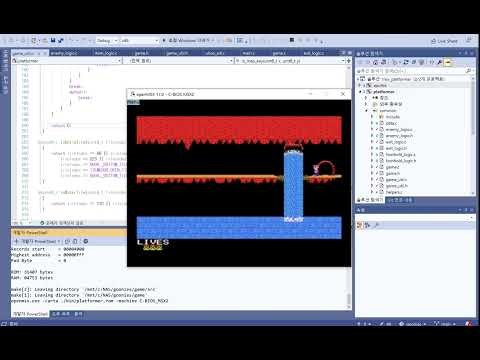The width and height of the screenshot is (480, 360).
Task: Select exit_logic.c in Solution Explorer
Action: [x=396, y=142]
